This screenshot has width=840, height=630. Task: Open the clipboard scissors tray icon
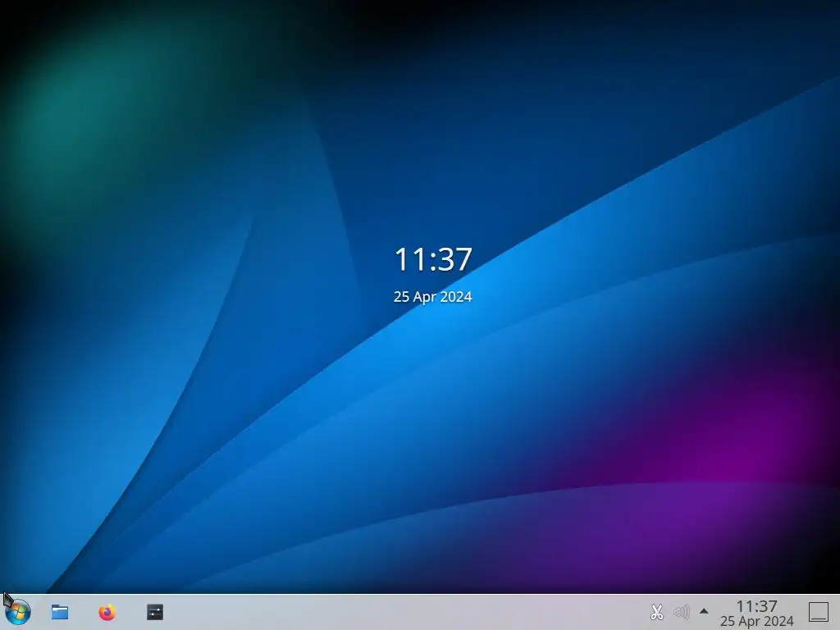coord(657,612)
